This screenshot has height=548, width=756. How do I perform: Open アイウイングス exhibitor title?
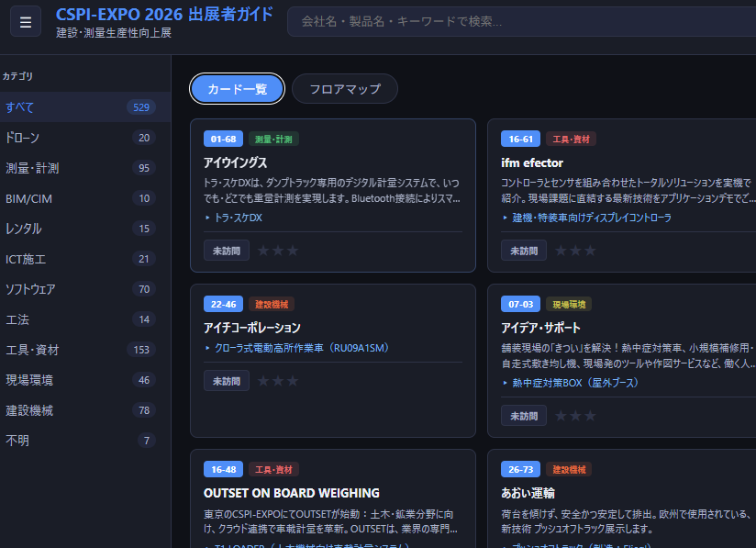coord(235,162)
